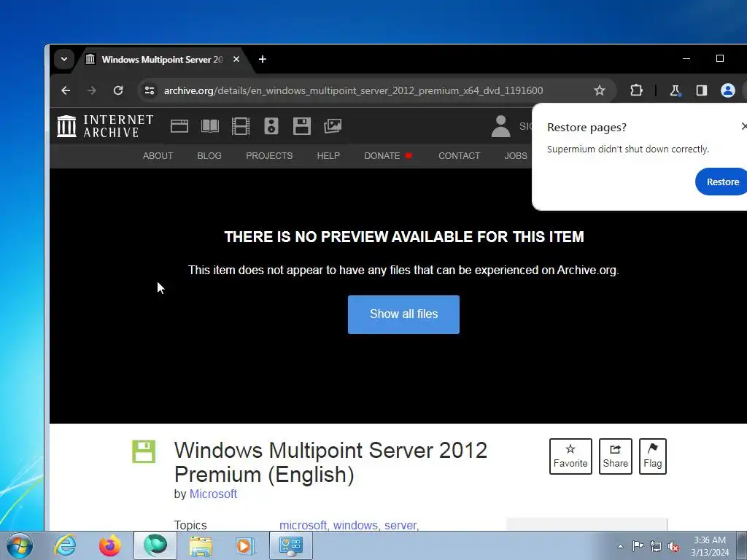
Task: Open the ABOUT menu link
Action: pos(158,156)
